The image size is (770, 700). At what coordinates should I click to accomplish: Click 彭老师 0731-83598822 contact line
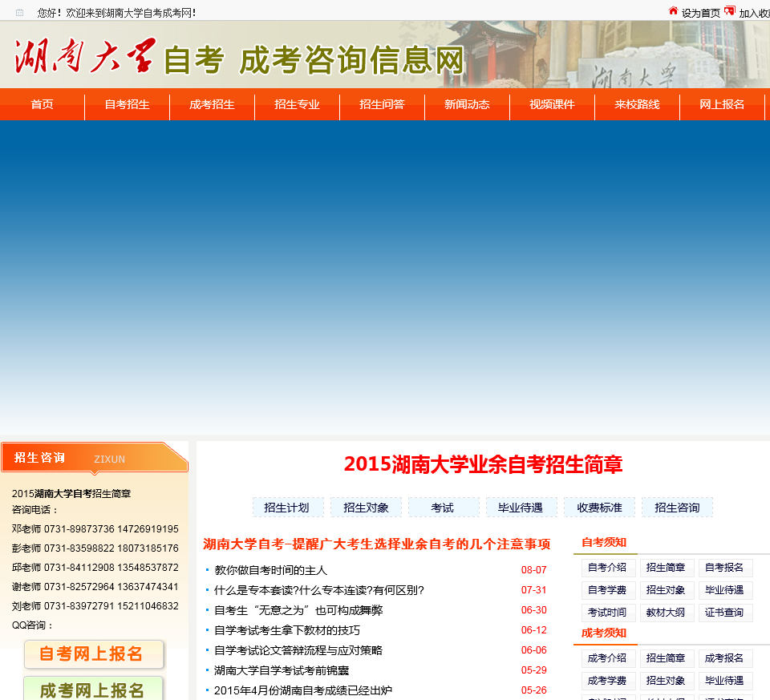95,548
